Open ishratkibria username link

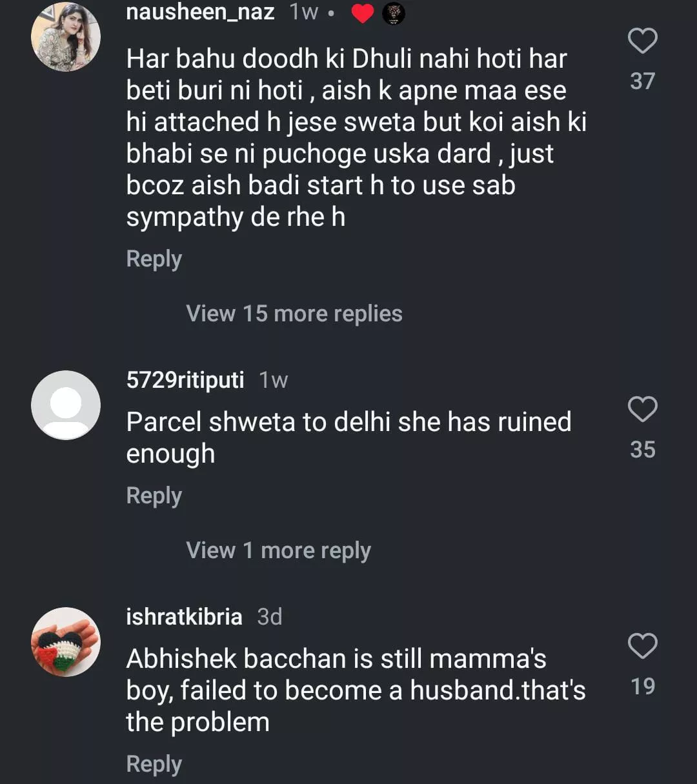point(184,617)
